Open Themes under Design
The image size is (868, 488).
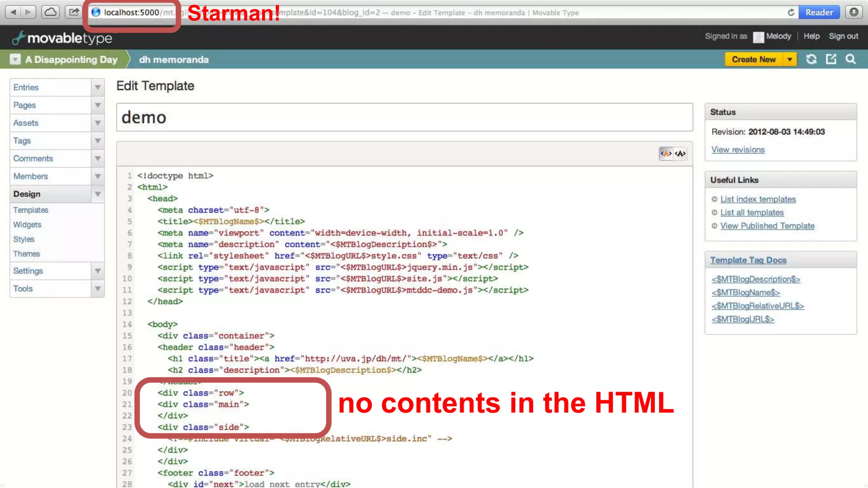26,254
